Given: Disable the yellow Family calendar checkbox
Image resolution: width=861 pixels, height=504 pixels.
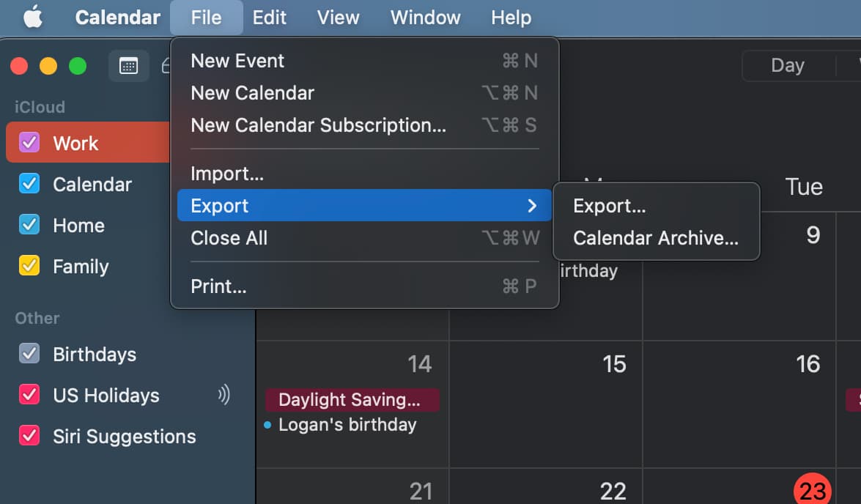Looking at the screenshot, I should point(29,266).
